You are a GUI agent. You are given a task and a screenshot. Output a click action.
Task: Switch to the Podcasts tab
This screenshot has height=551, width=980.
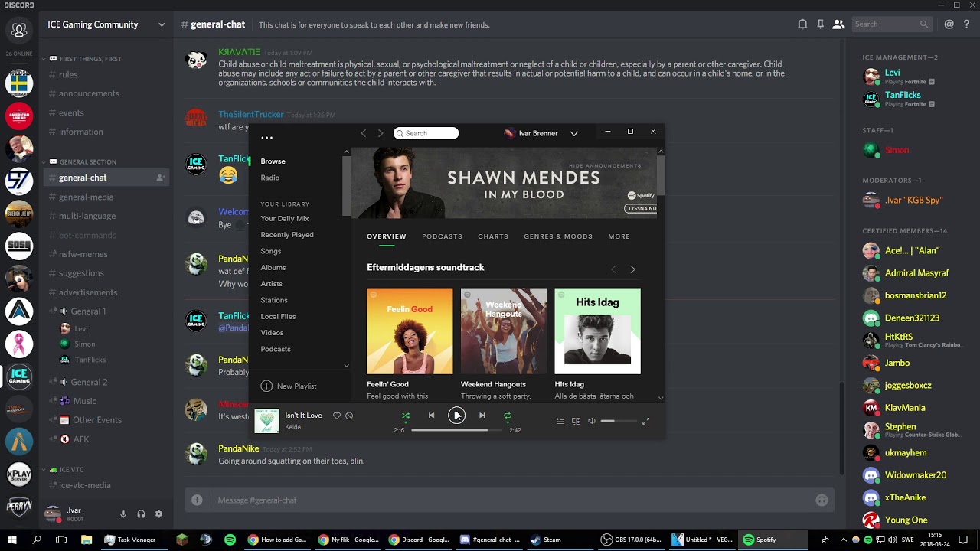pyautogui.click(x=442, y=236)
